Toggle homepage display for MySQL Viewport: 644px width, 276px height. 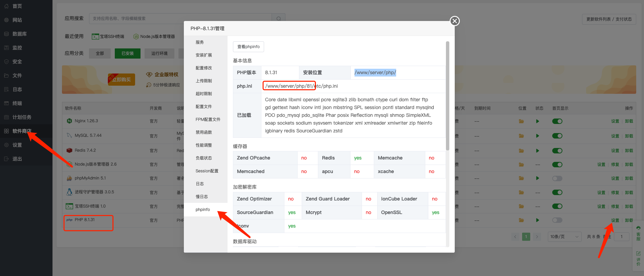pos(557,136)
